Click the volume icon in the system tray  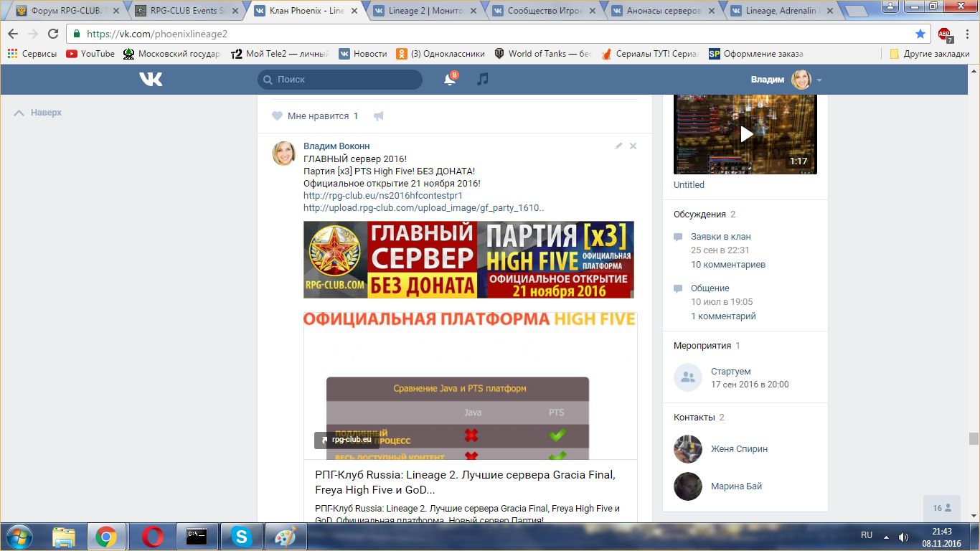pyautogui.click(x=903, y=537)
